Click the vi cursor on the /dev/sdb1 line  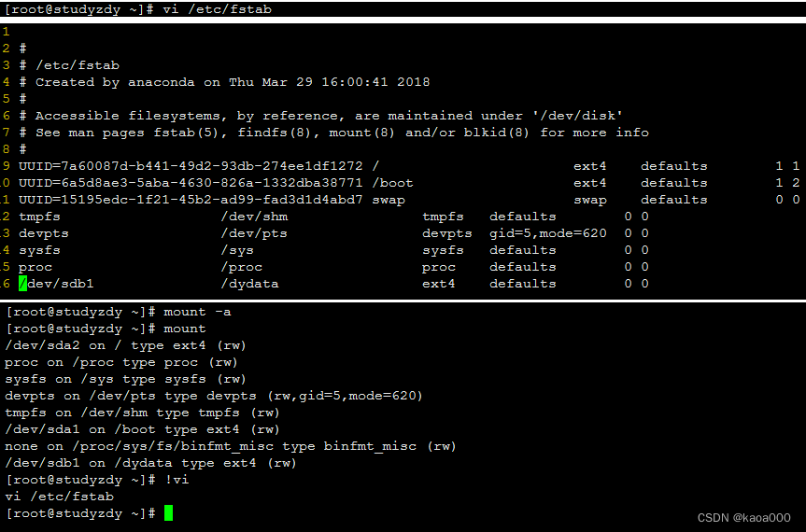(x=22, y=284)
